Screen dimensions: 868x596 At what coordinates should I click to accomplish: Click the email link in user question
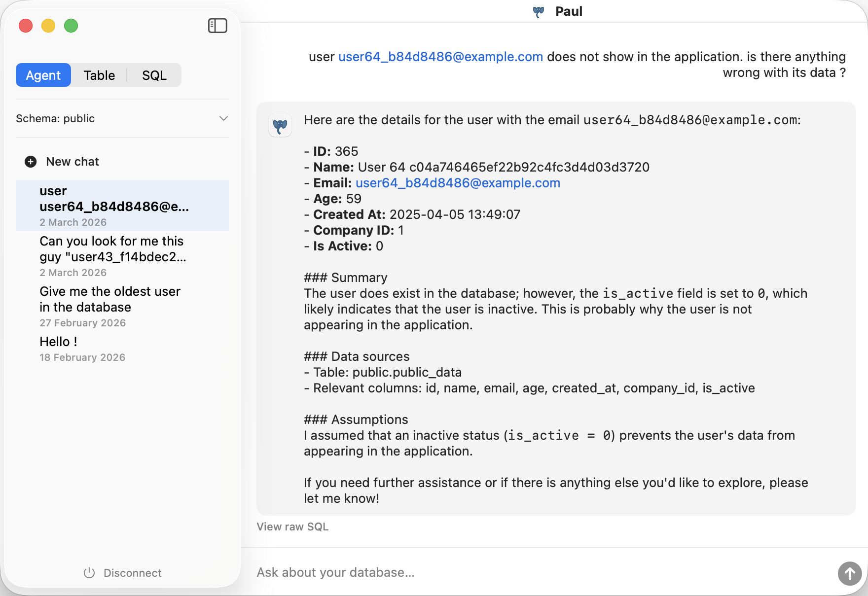440,57
